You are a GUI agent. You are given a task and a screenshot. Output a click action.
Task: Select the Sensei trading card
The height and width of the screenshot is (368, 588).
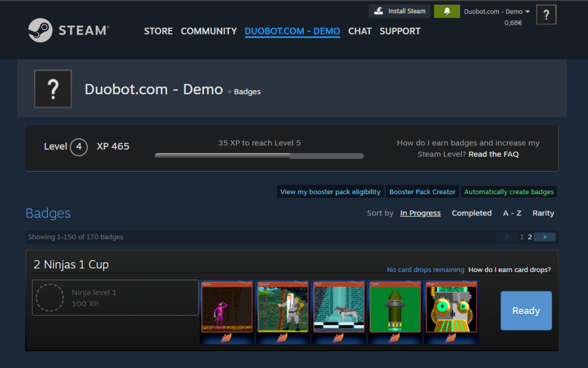coord(283,312)
